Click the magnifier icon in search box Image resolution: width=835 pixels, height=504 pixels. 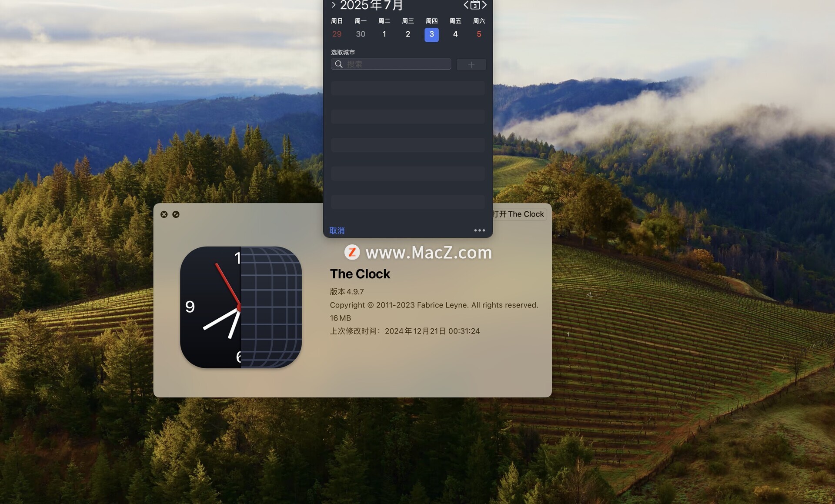(339, 64)
